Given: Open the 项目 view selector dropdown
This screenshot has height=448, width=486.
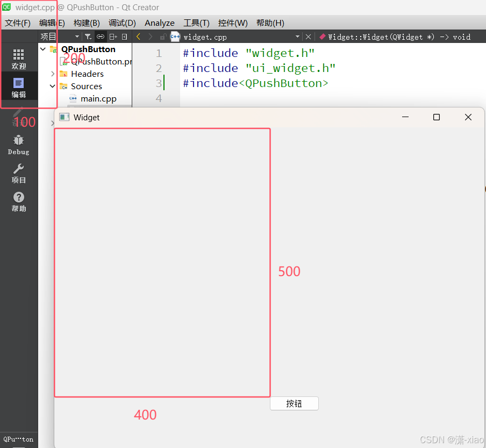Looking at the screenshot, I should [77, 37].
